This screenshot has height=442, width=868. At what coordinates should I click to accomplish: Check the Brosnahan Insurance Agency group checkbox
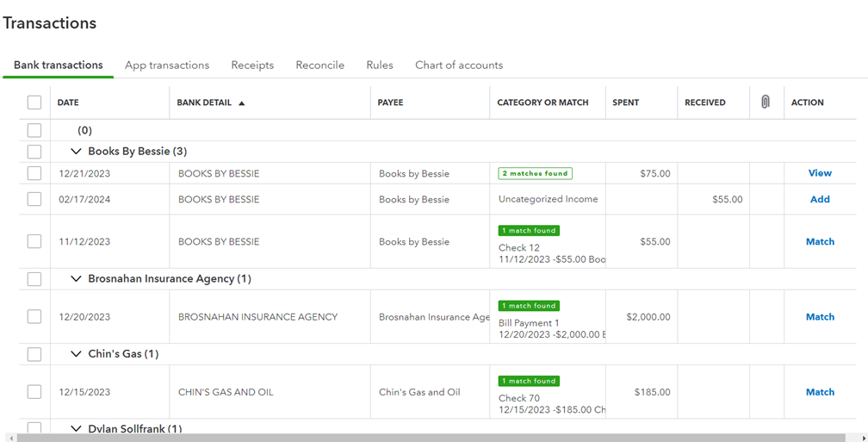pos(34,278)
